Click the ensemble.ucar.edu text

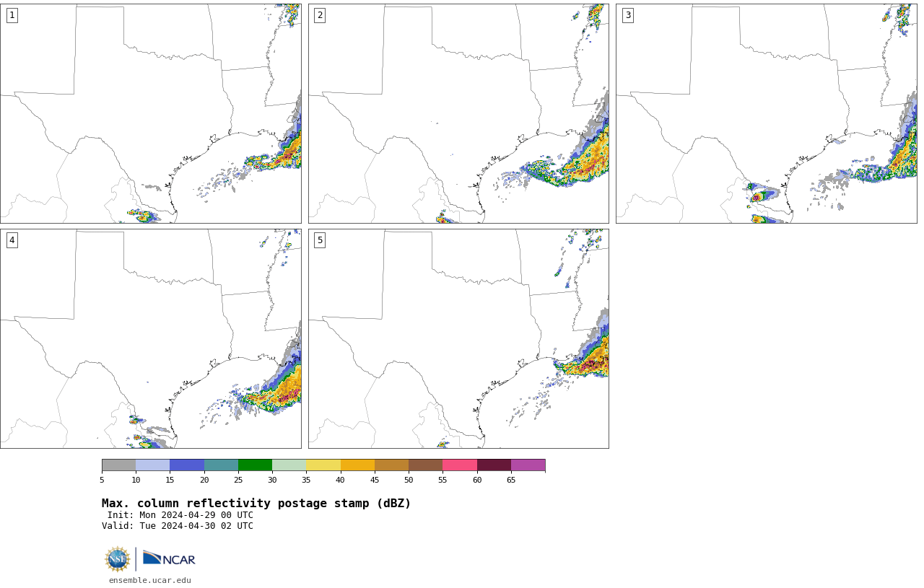coord(150,580)
